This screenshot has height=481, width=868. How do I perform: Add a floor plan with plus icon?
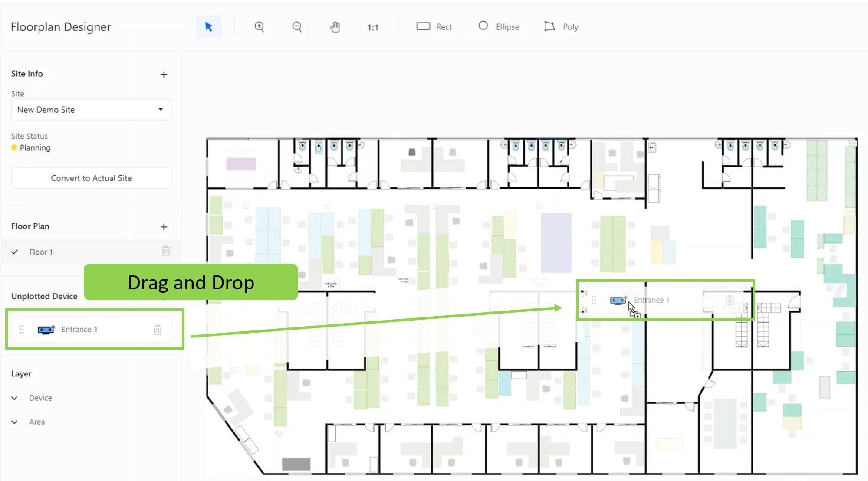coord(164,227)
